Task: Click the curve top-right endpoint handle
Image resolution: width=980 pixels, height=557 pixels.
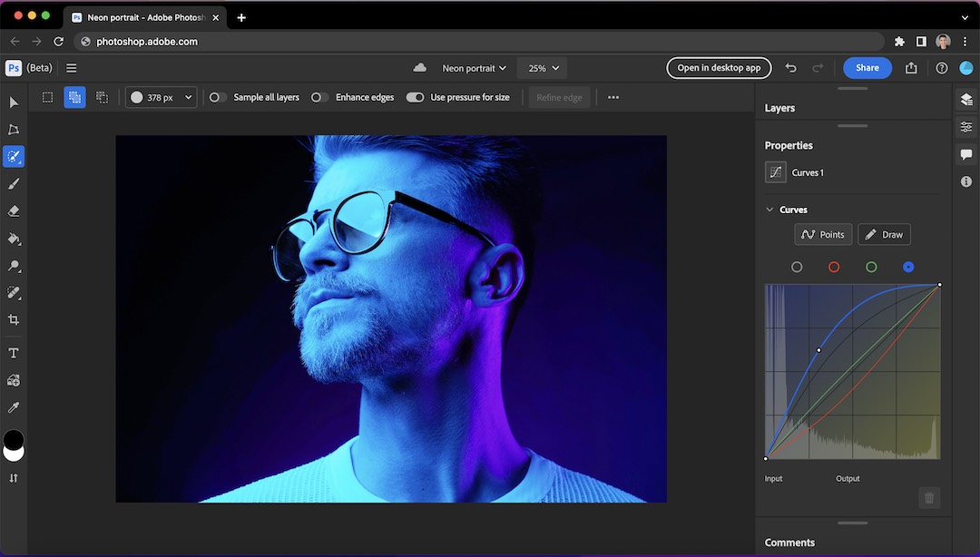Action: (939, 285)
